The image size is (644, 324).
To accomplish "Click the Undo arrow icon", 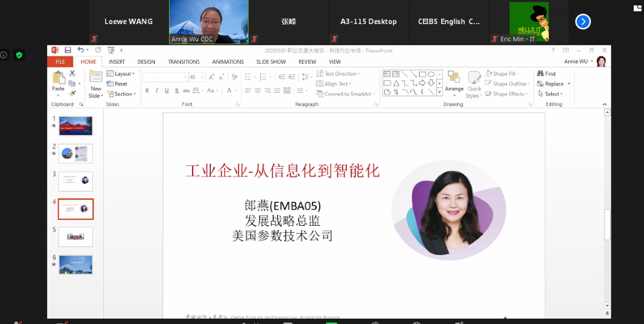I will 80,50.
